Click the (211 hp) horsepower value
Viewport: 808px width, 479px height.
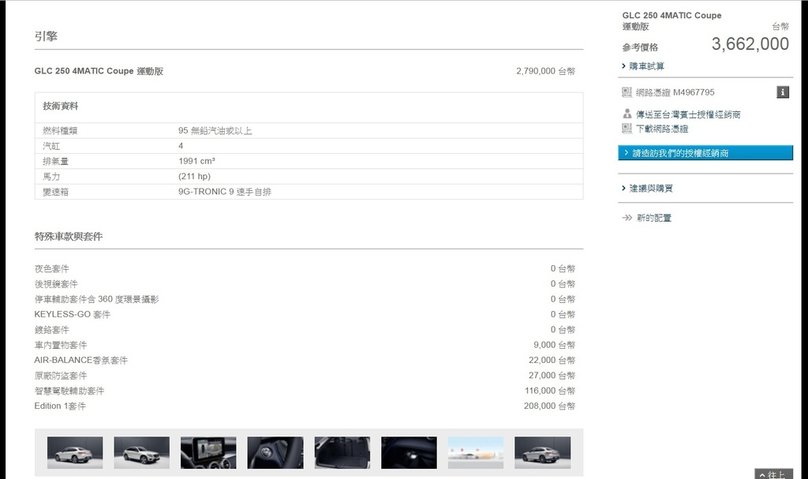[x=194, y=177]
